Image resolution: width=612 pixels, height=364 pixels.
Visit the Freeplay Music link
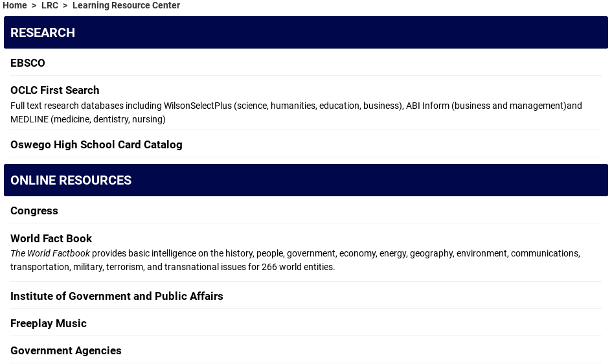click(x=49, y=323)
